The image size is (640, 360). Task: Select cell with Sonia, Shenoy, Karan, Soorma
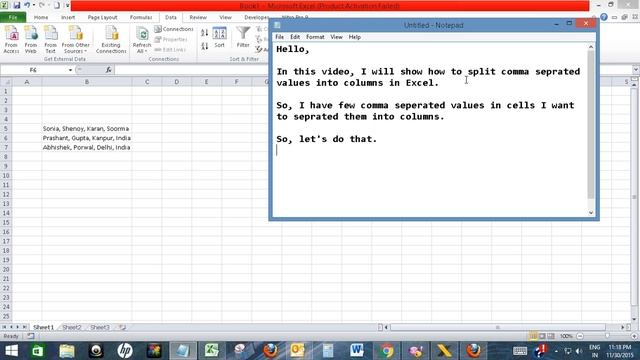[87, 129]
